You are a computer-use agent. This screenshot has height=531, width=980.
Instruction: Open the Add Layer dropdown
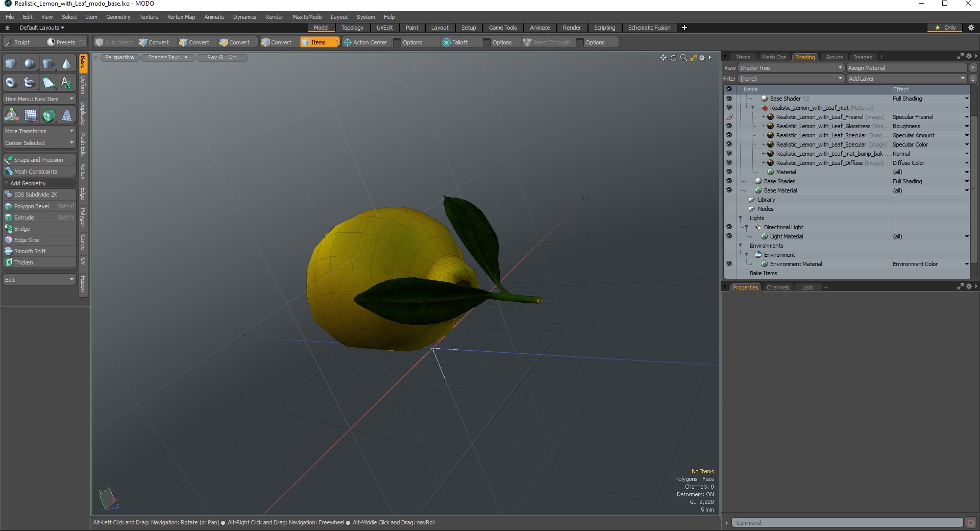(907, 79)
